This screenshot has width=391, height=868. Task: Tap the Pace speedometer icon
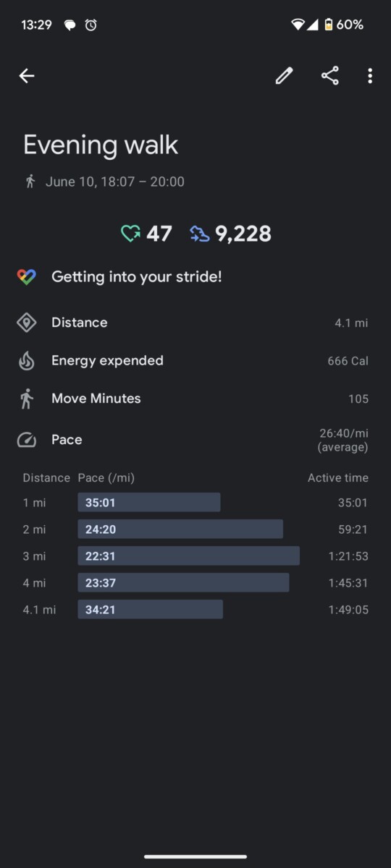(27, 440)
